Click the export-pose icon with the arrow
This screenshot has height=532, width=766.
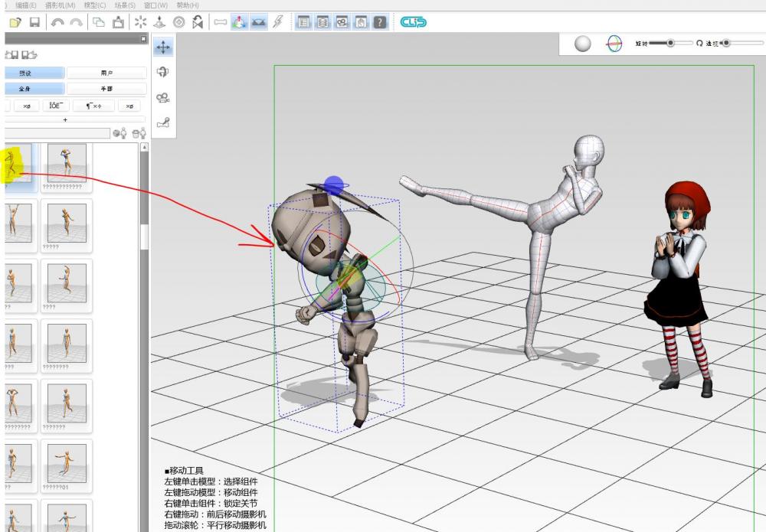tap(29, 54)
